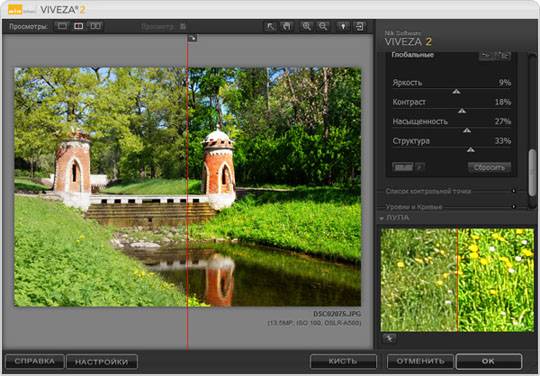Click the image file name below the preview
540x376 pixels.
click(337, 314)
